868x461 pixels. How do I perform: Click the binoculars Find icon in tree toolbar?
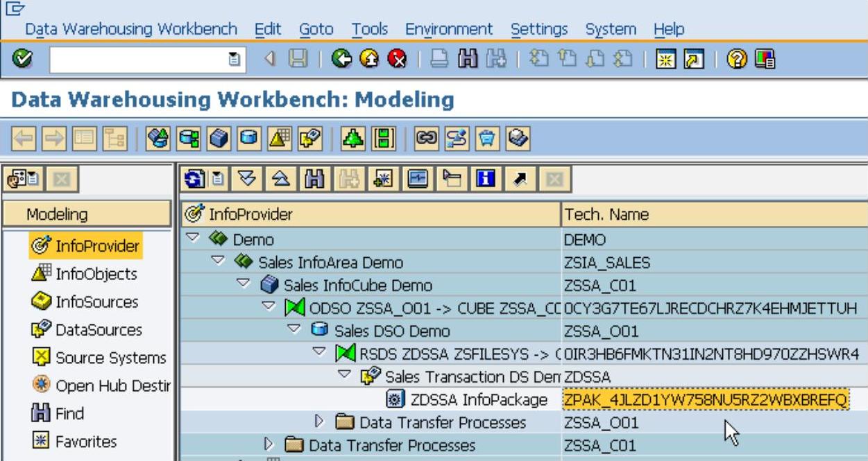coord(314,180)
